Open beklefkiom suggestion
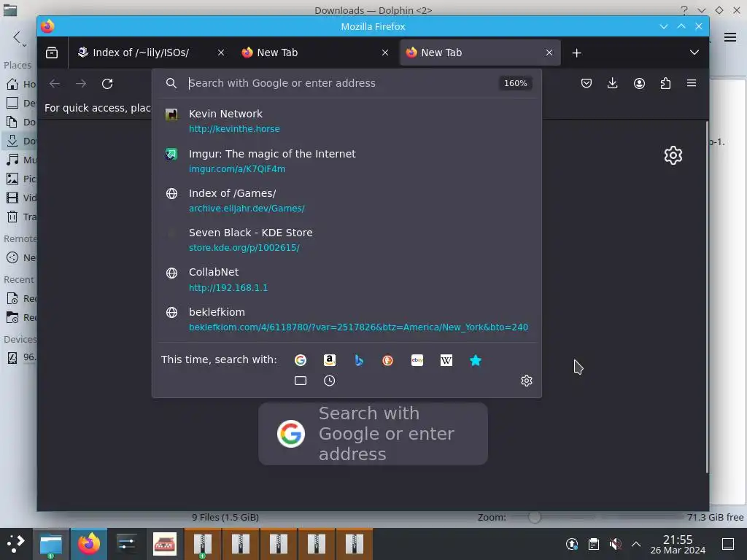 point(347,319)
